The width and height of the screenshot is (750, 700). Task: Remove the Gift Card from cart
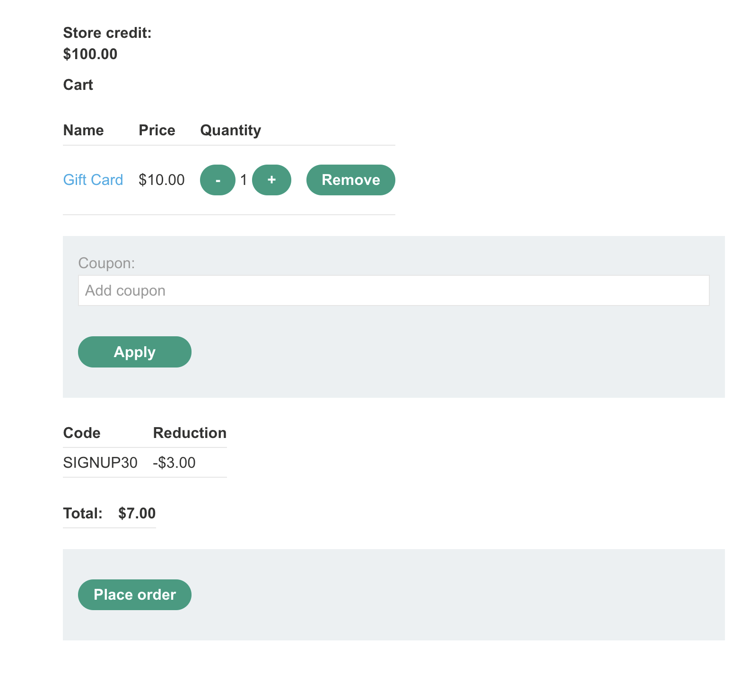click(350, 180)
